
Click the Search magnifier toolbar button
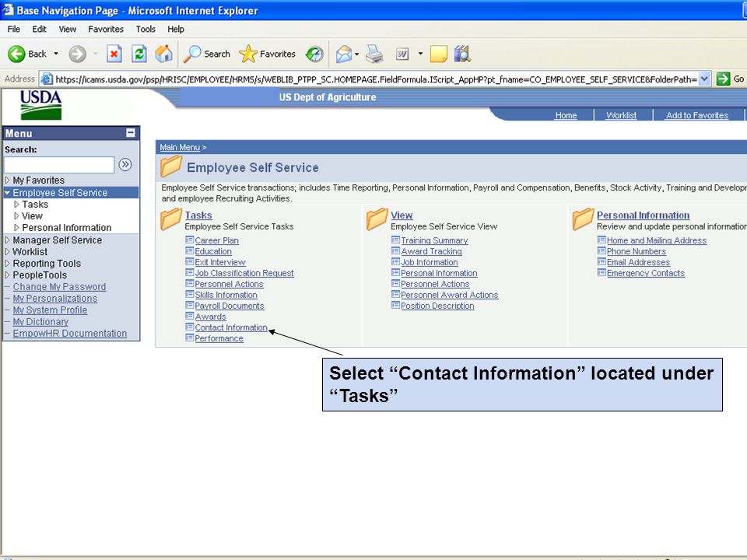coord(207,54)
